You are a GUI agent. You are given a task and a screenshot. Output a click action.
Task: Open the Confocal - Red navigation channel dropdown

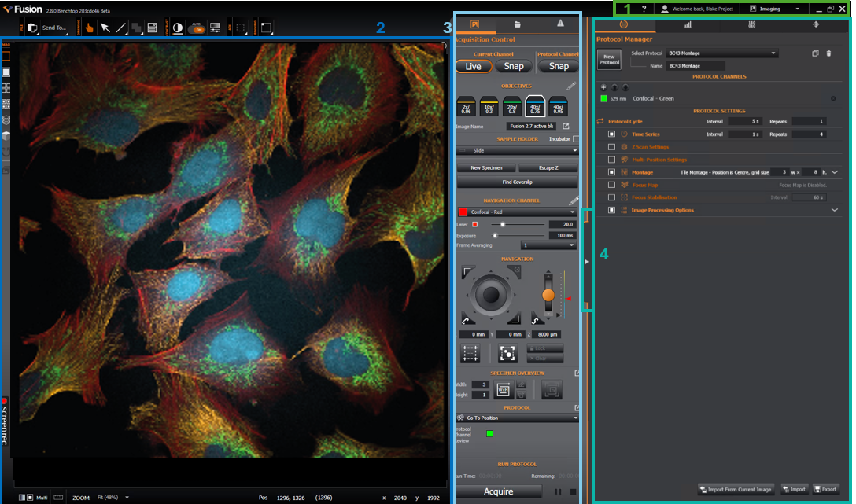[518, 212]
